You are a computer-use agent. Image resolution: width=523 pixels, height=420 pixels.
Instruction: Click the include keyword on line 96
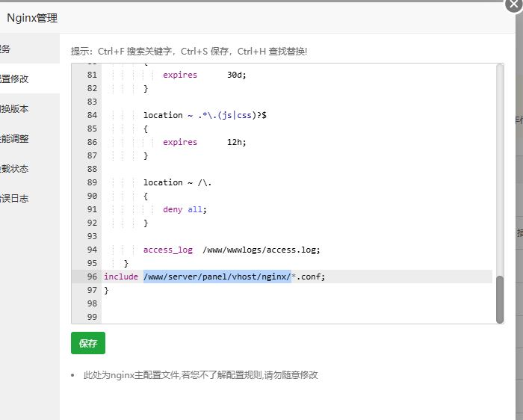[x=121, y=277]
